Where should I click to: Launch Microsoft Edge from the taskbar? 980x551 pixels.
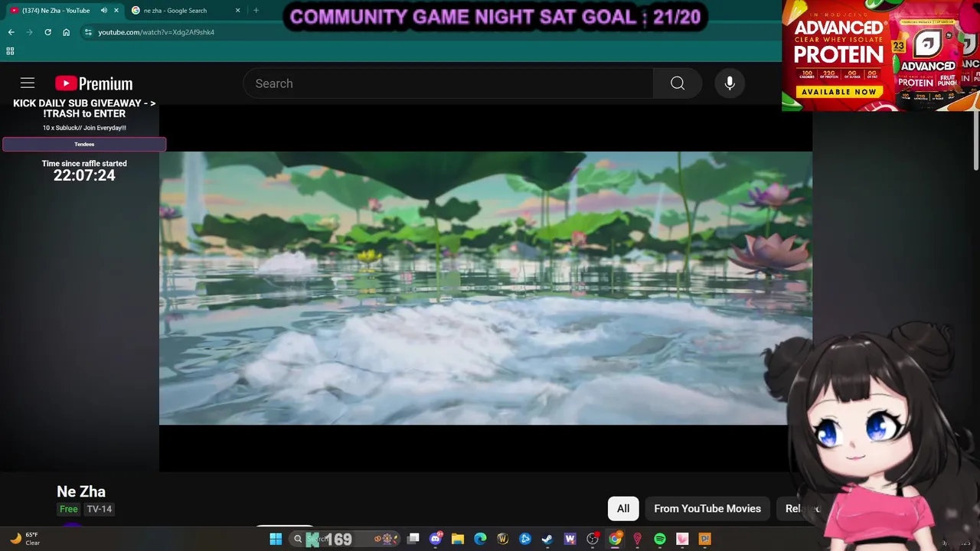[x=480, y=539]
